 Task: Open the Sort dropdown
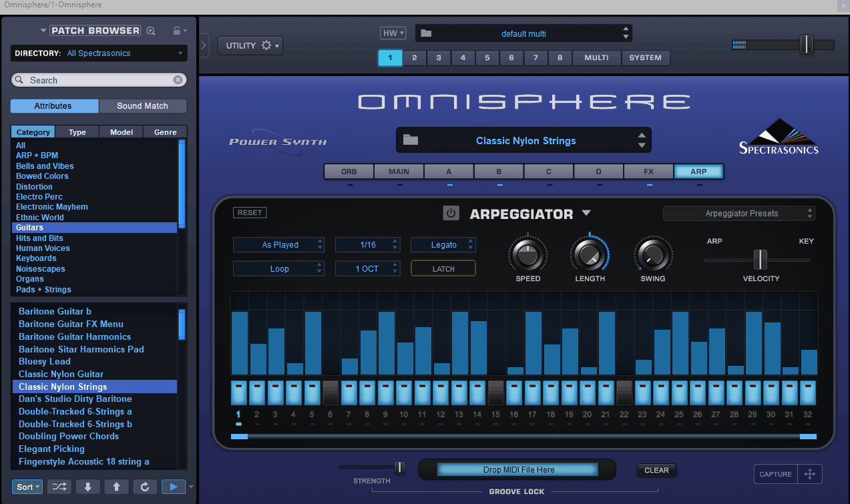(x=27, y=487)
